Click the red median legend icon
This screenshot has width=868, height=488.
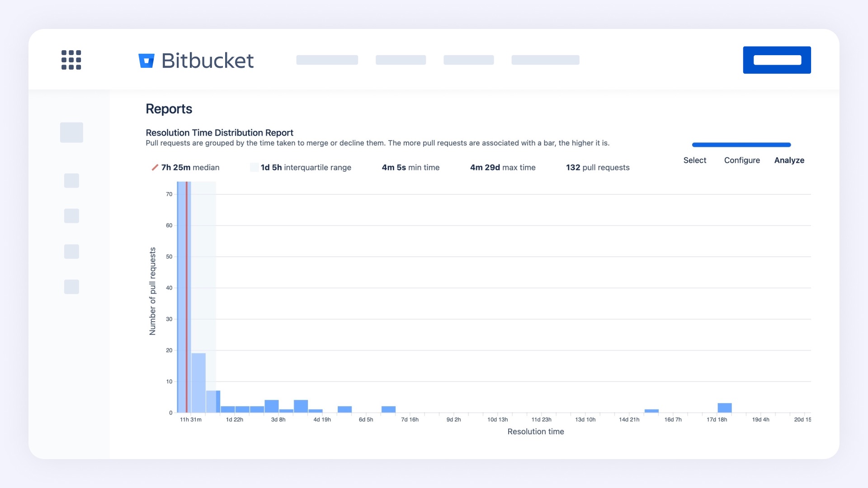(155, 168)
